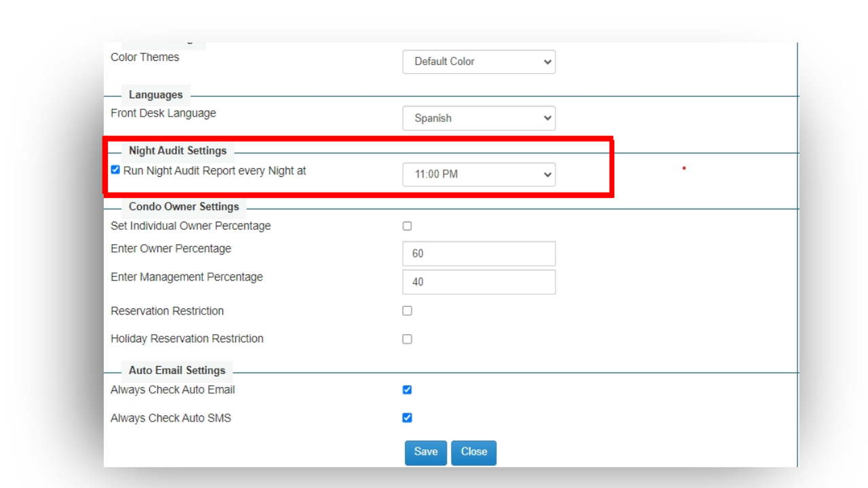Click the Enter Management Percentage field
Screen dimensions: 868x488
pyautogui.click(x=479, y=282)
